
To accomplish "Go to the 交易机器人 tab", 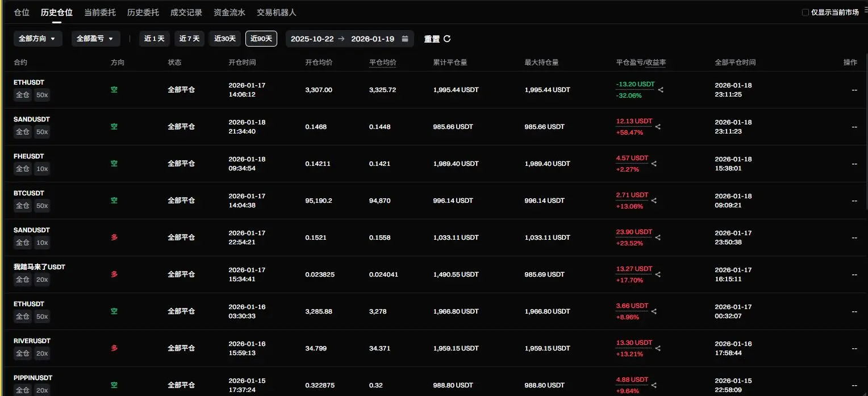I will click(x=277, y=12).
